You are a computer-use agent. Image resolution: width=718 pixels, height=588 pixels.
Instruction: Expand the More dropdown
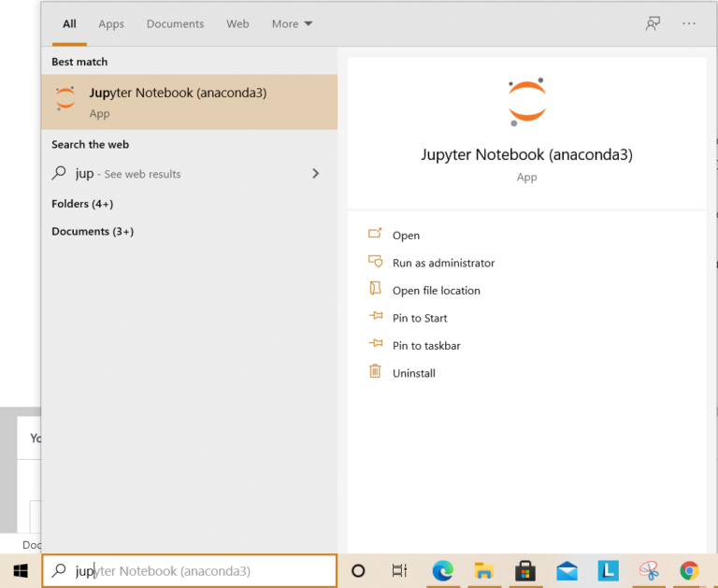(x=292, y=23)
